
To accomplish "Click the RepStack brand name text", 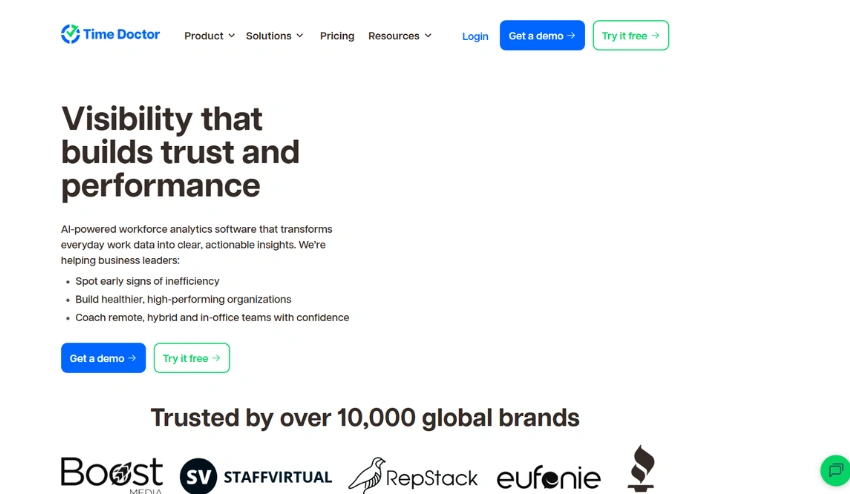I will coord(432,477).
